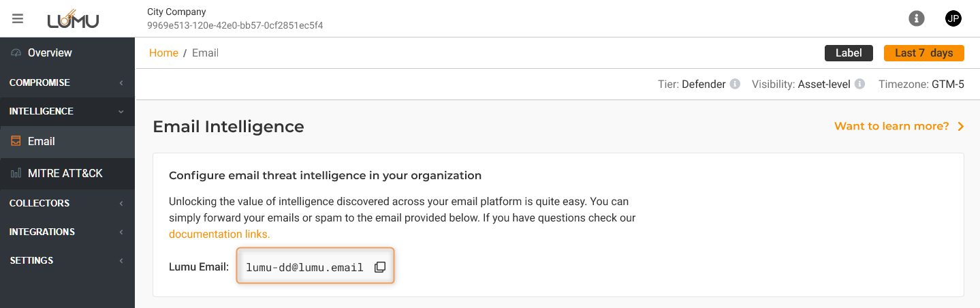The height and width of the screenshot is (308, 980).
Task: Open the info icon in top bar
Action: [917, 18]
